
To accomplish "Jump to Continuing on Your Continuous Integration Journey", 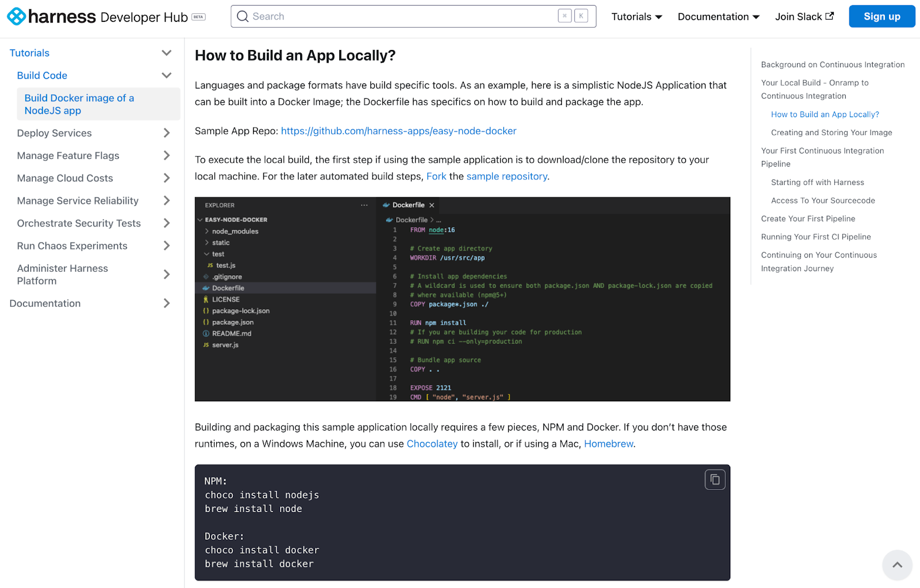I will (x=819, y=262).
